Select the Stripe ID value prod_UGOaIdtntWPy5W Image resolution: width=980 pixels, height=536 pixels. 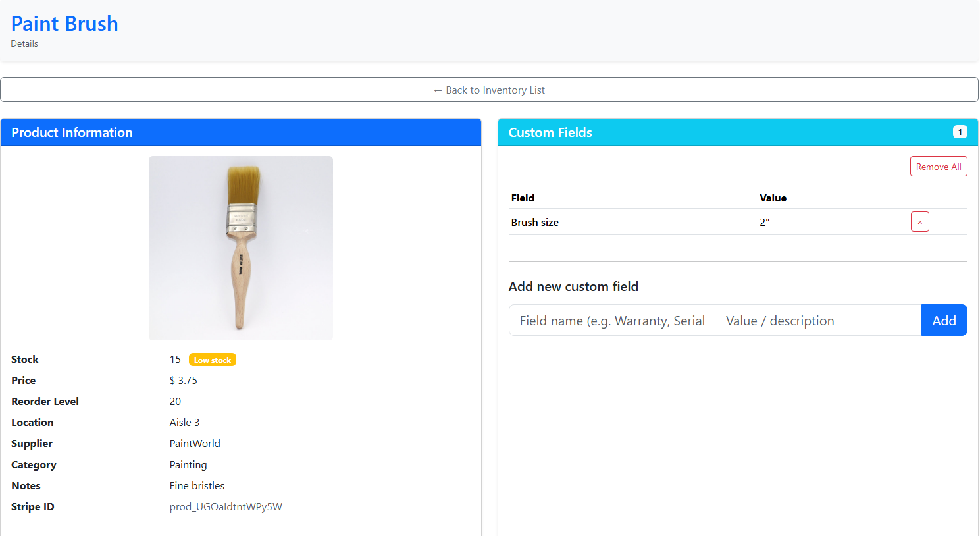[226, 506]
